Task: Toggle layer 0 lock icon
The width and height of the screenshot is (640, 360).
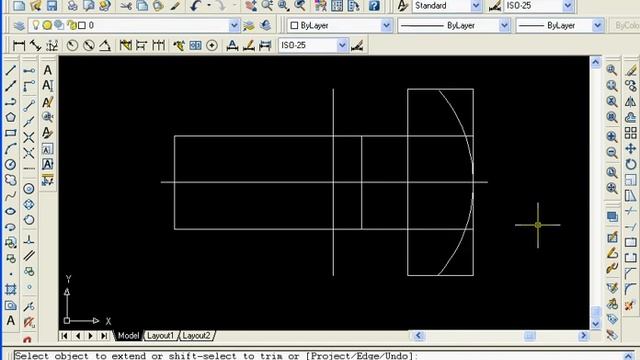Action: 72,25
